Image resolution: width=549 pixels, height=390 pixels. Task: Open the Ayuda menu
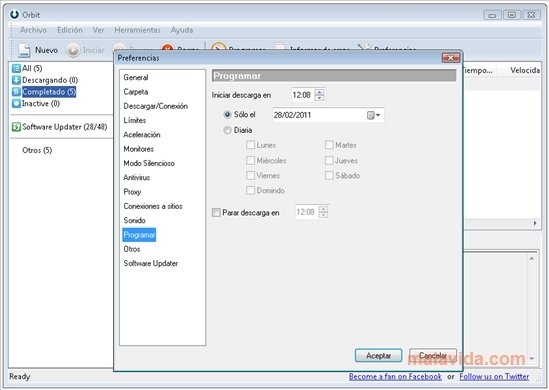182,30
